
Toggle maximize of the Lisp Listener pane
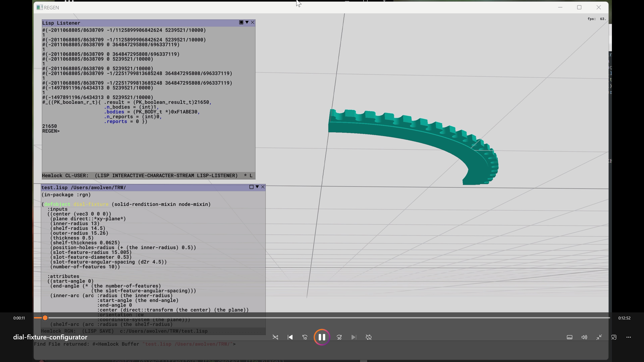tap(241, 22)
